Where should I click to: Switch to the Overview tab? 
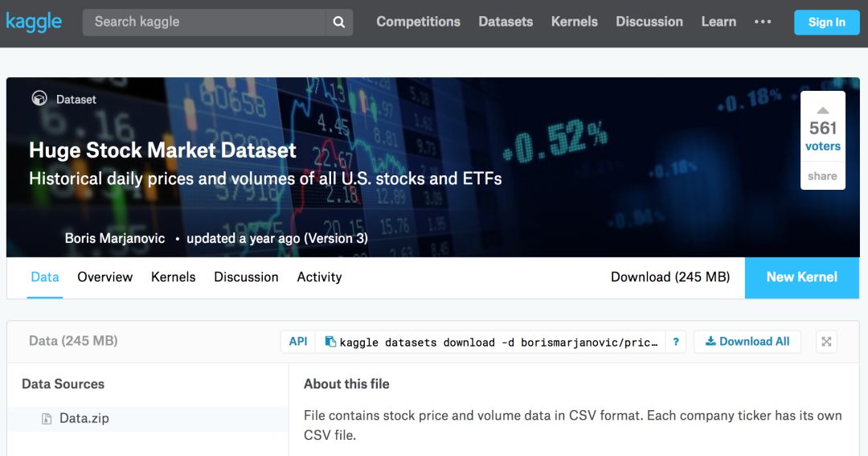(104, 277)
